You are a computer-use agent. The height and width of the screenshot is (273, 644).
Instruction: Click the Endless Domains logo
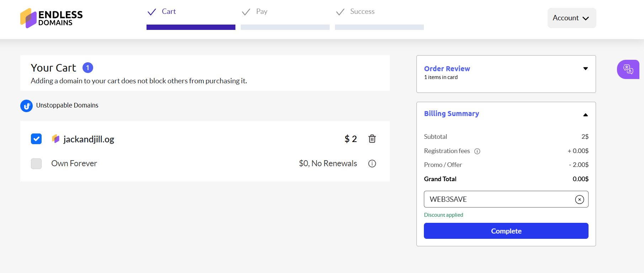[x=51, y=18]
